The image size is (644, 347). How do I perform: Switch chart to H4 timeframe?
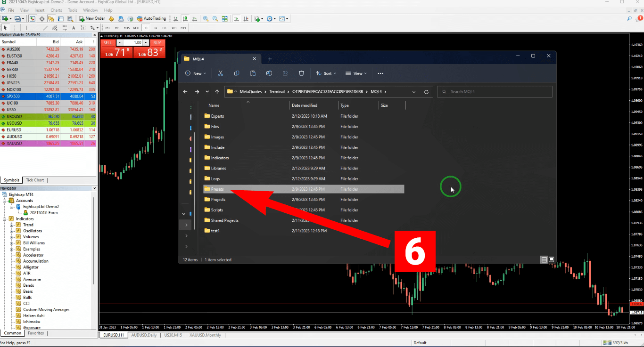(155, 28)
